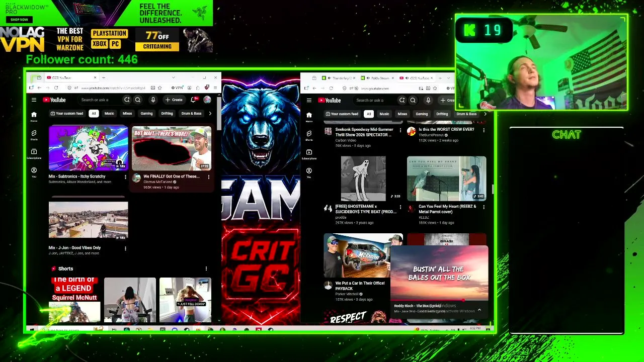Open Subscriptions from right window sidebar
This screenshot has width=644, height=362.
coord(309,154)
